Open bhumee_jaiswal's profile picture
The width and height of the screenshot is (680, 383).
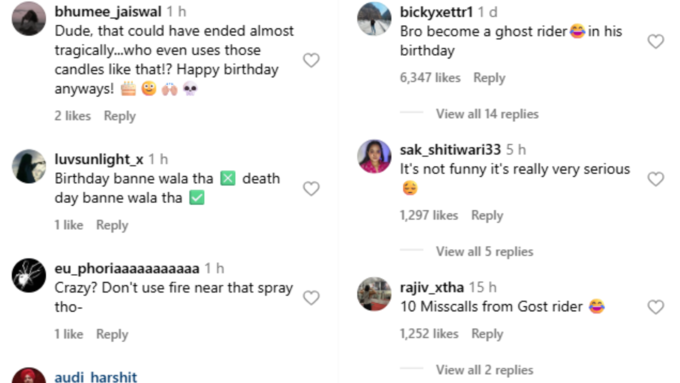(29, 19)
